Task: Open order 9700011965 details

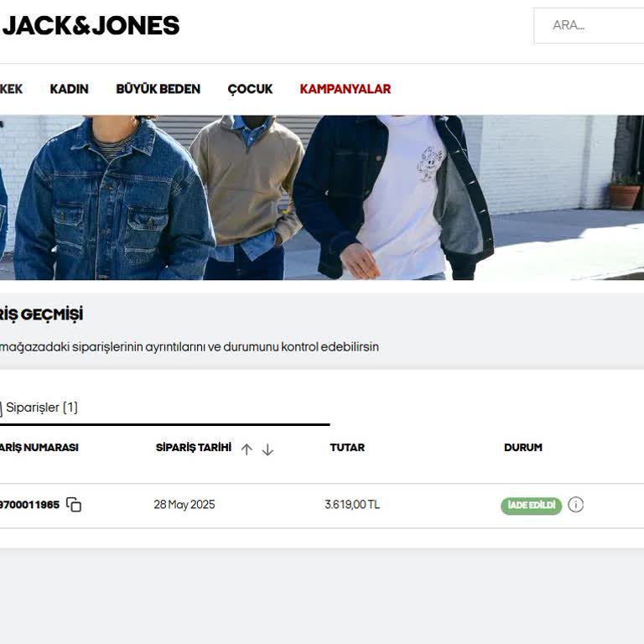Action: click(29, 504)
